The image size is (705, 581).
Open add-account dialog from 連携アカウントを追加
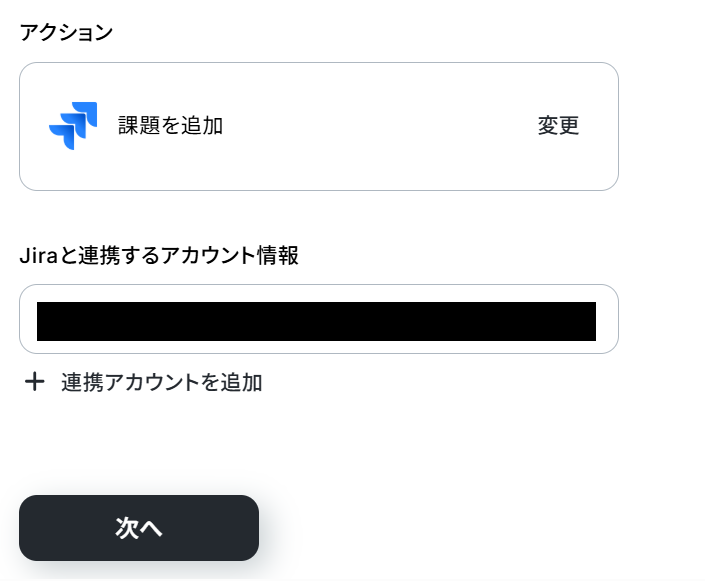pyautogui.click(x=161, y=382)
